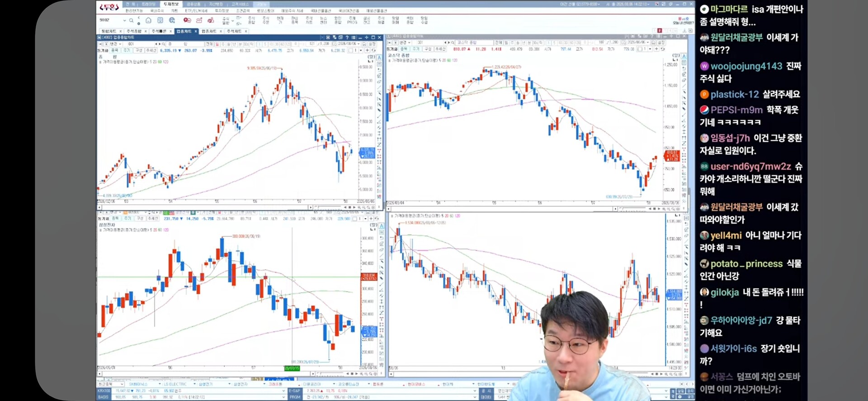This screenshot has width=868, height=401.
Task: Click the list icon in window 4002 title bar
Action: click(354, 38)
